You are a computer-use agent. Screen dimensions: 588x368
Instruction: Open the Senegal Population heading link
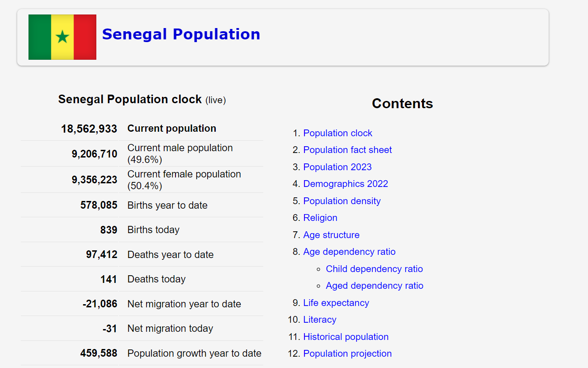pos(181,34)
